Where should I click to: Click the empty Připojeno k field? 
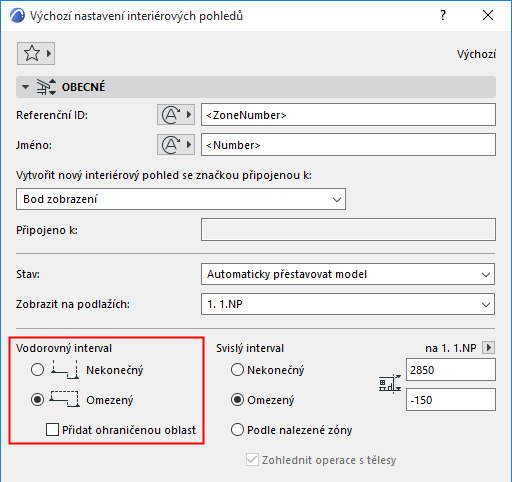(348, 230)
